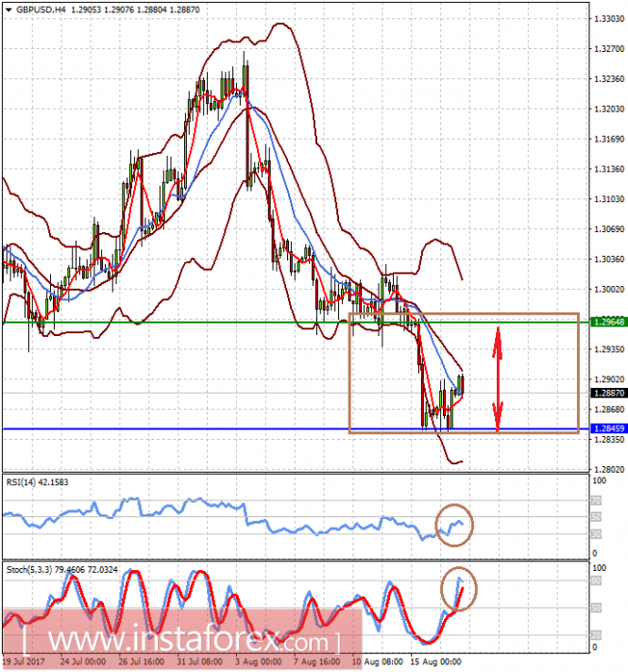Viewport: 628px width, 672px height.
Task: Select the GBPUSD,H4 chart title text
Action: (41, 9)
